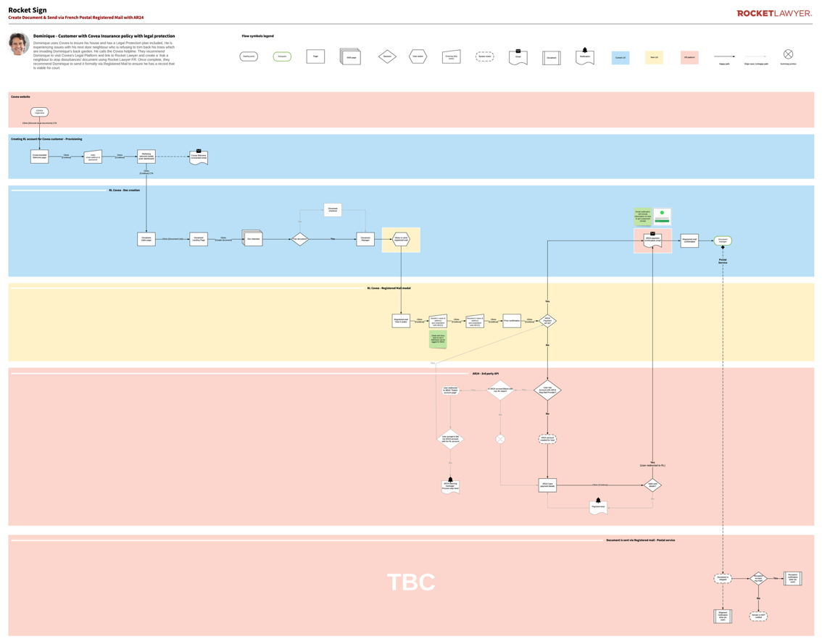
Task: Select the summing junction circle in the AR24 lane
Action: [499, 438]
